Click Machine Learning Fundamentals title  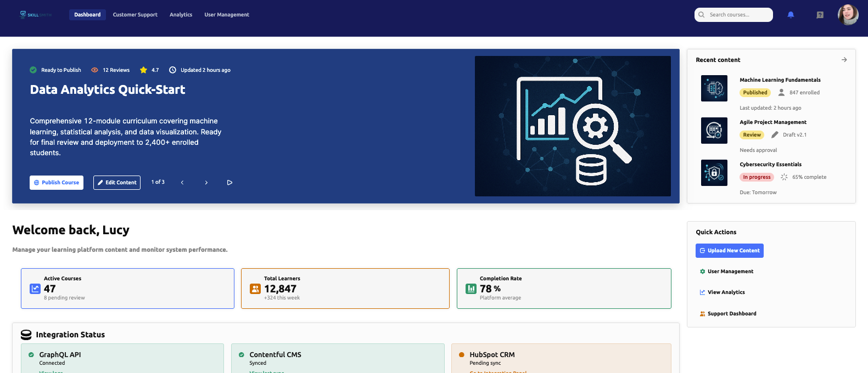(780, 80)
